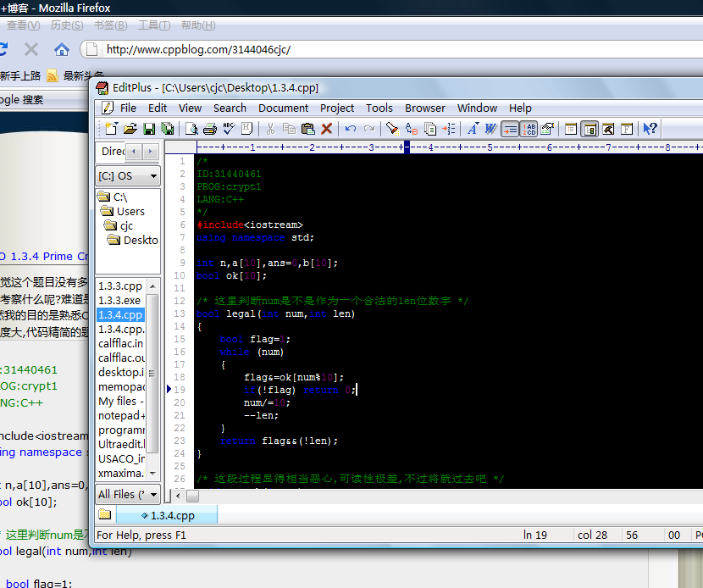The image size is (703, 588).
Task: Toggle the Directory window panel button
Action: [590, 129]
